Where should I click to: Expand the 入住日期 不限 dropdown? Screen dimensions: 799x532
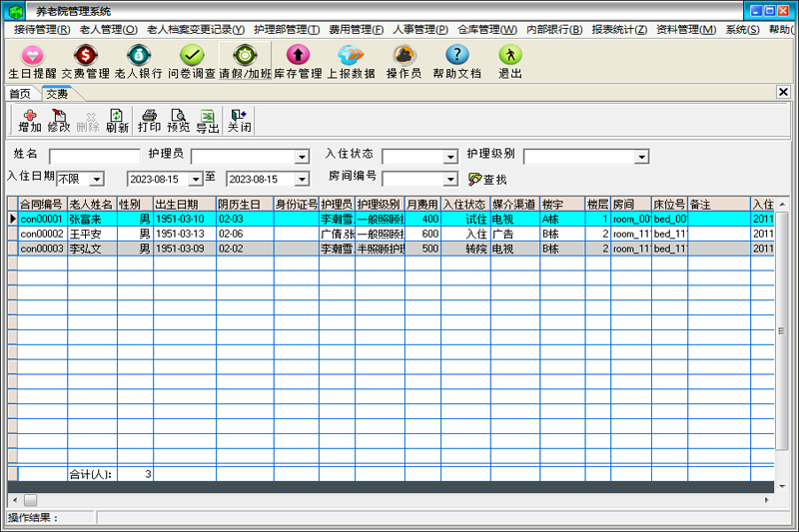tap(97, 180)
